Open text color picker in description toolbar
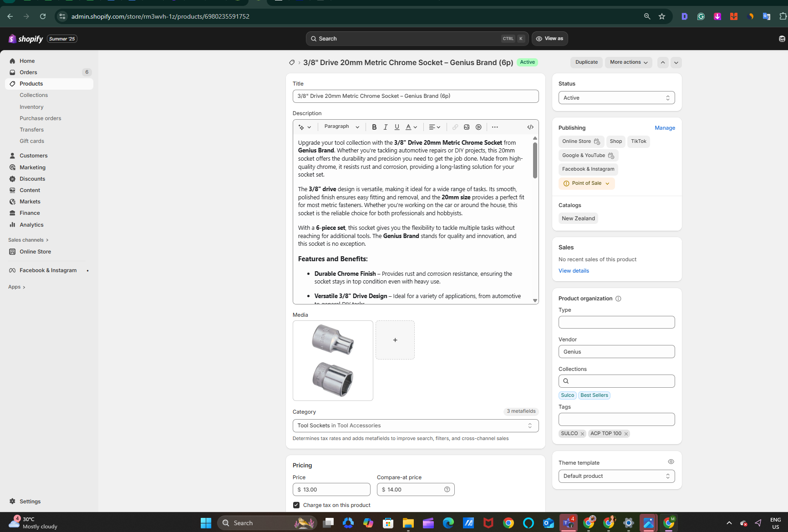The height and width of the screenshot is (532, 788). 411,127
